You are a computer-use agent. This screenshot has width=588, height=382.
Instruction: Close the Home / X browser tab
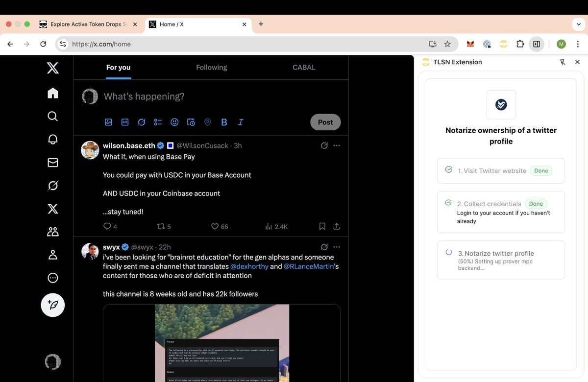coord(244,24)
